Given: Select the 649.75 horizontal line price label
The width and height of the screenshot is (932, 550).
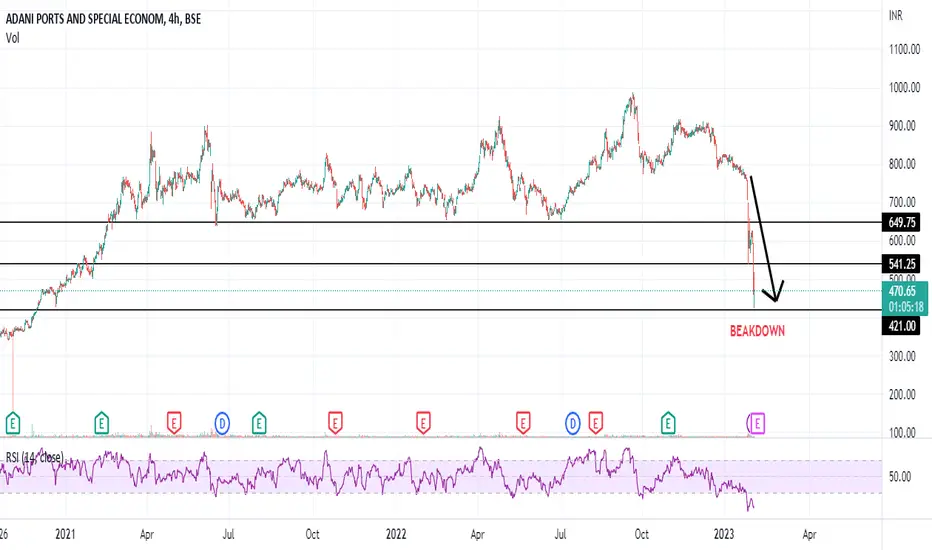Looking at the screenshot, I should point(901,222).
